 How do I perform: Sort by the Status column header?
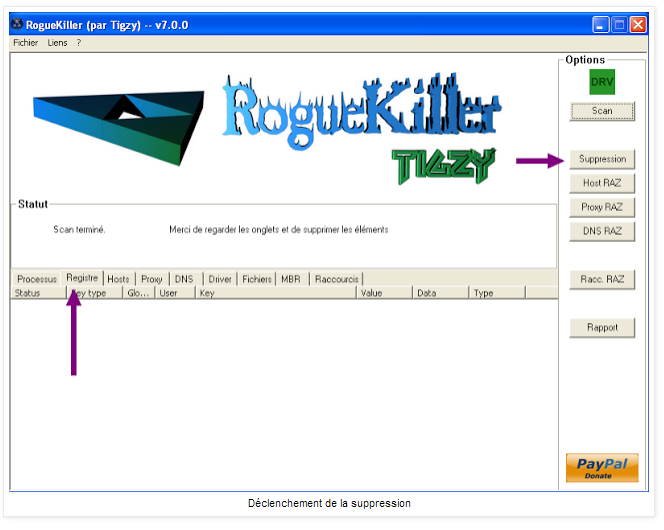38,293
